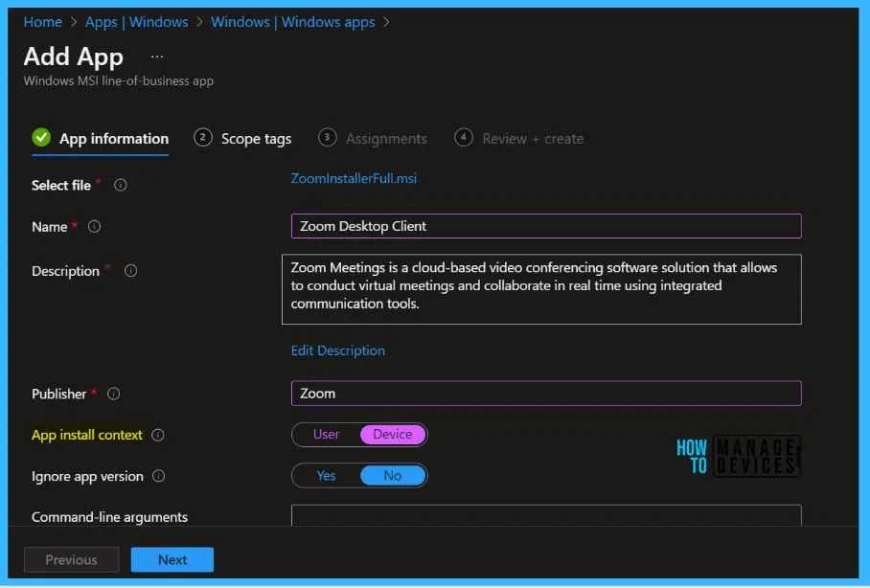
Task: Click the 'App install context' label
Action: tap(87, 435)
